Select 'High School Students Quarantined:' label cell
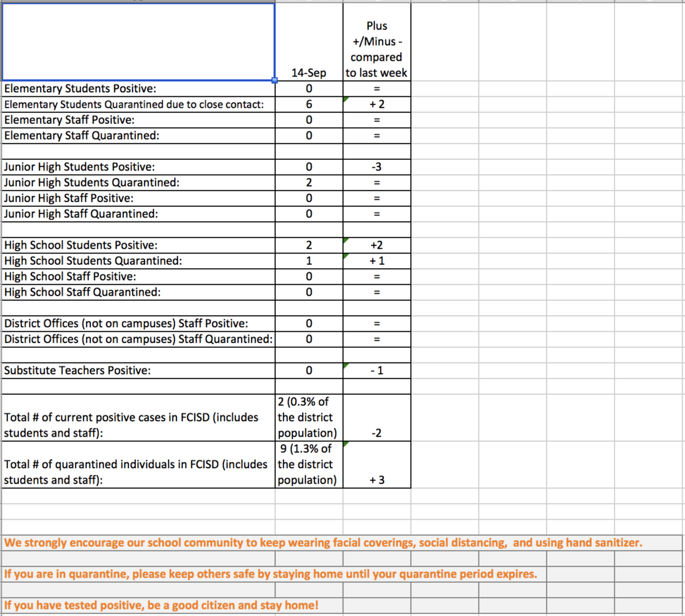The image size is (685, 616). pos(138,261)
